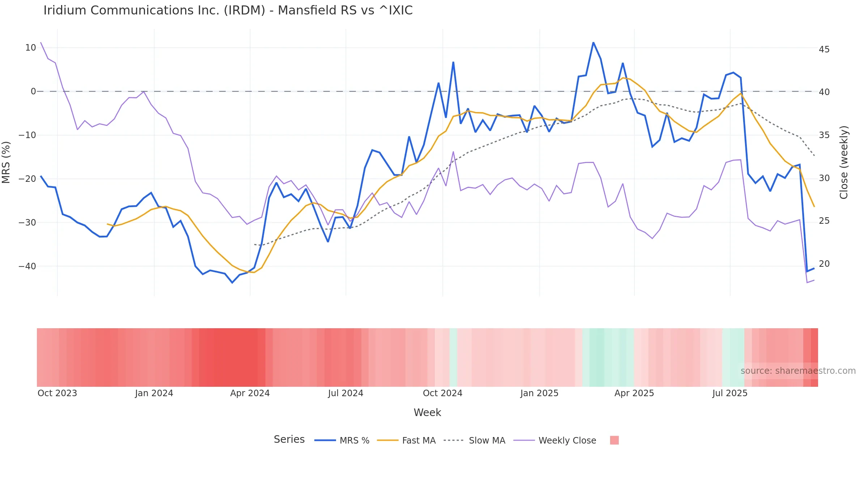Click the 'Apr 2024' x-axis label
This screenshot has height=488, width=868.
pyautogui.click(x=250, y=393)
